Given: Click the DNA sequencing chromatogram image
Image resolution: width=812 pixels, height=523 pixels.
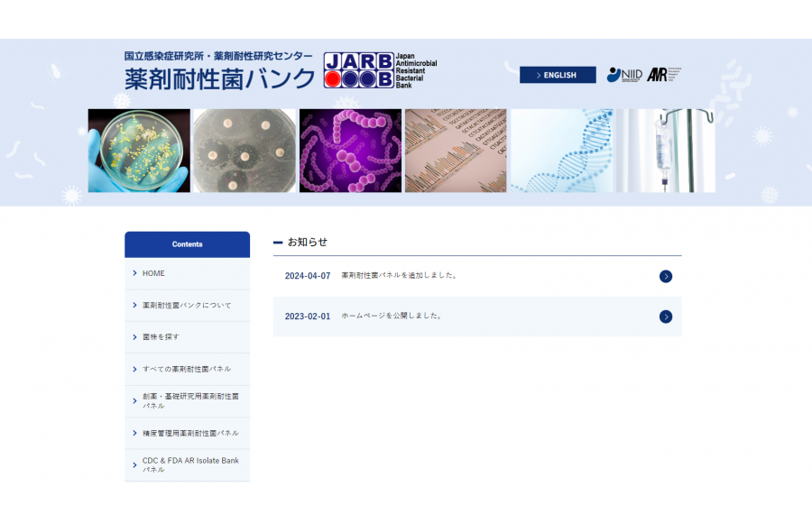Looking at the screenshot, I should 456,151.
